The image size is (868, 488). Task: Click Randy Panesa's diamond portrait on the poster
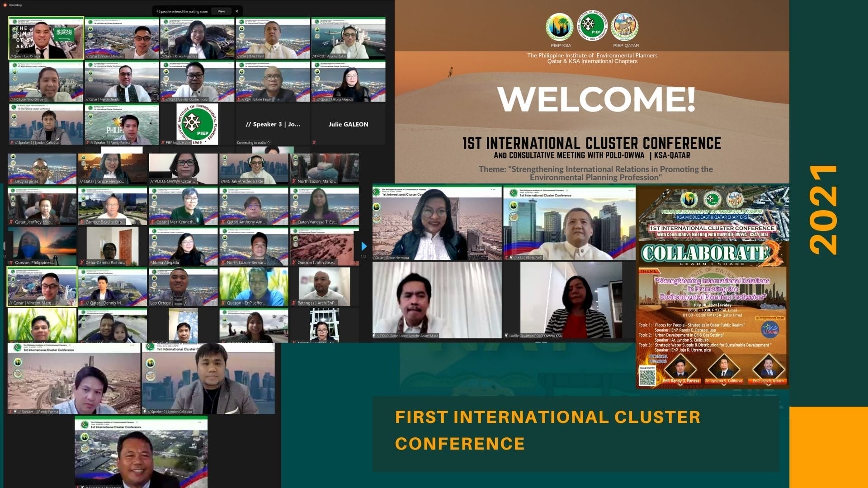click(x=680, y=366)
